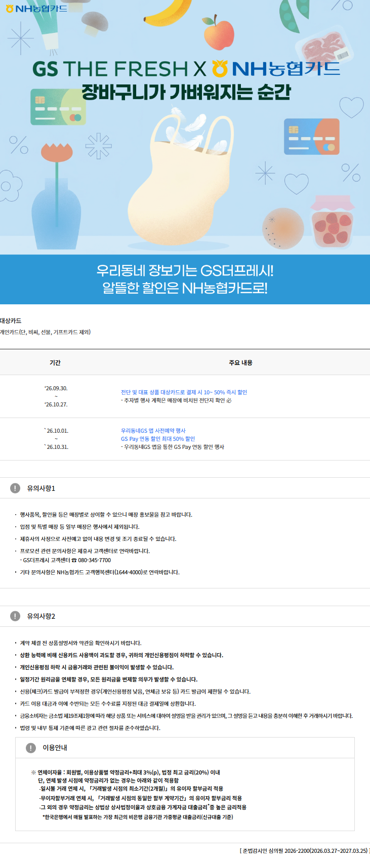Viewport: 370px width, 868px height.
Task: Click the 계약 체결 전 상품설명서 notice line
Action: coord(80,643)
